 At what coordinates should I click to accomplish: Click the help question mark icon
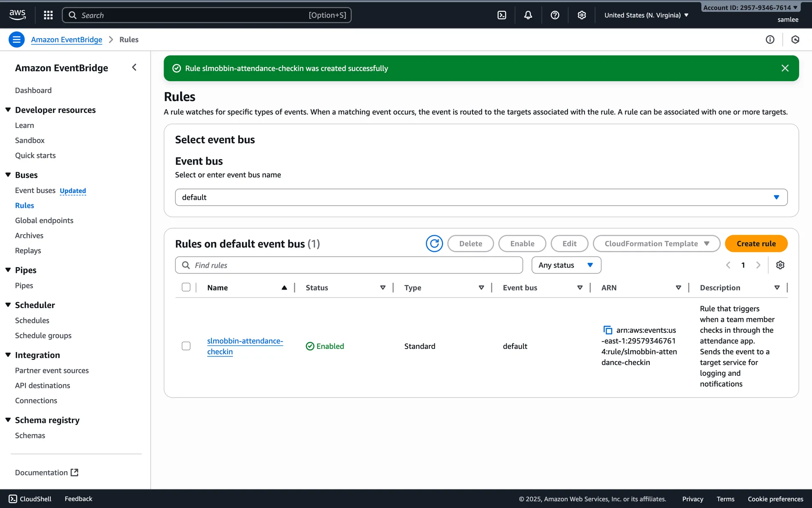(555, 15)
